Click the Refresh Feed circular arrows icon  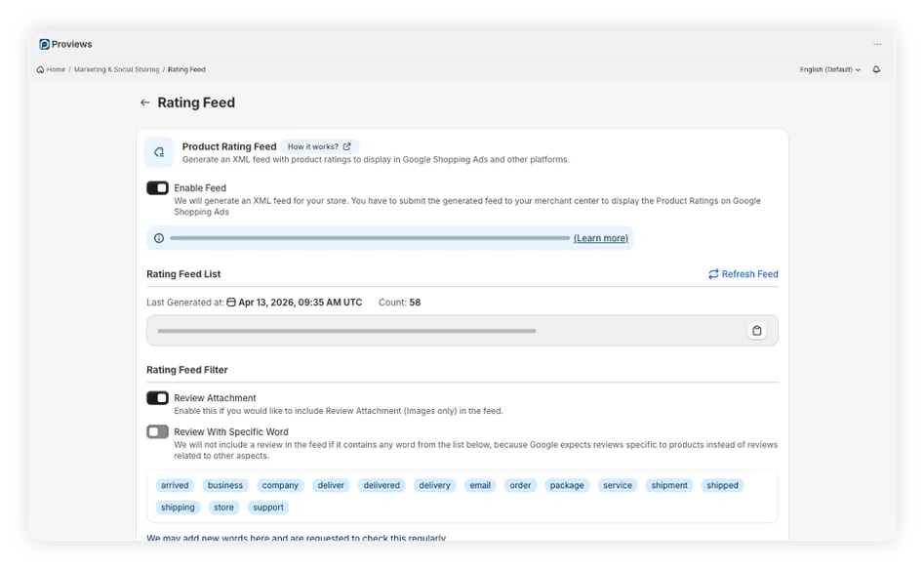[x=713, y=274]
